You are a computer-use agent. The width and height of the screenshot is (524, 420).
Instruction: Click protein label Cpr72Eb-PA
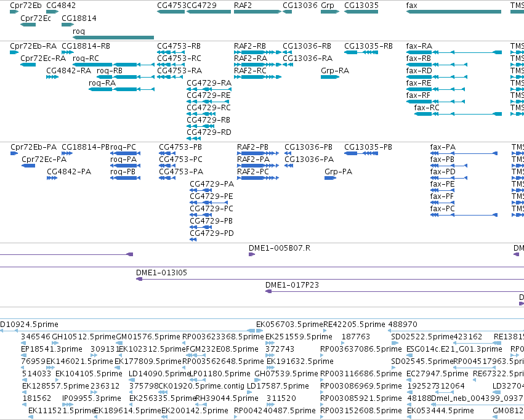[x=33, y=147]
